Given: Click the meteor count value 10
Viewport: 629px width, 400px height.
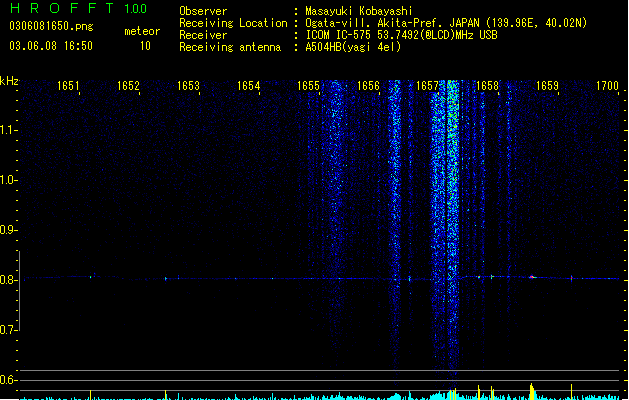Looking at the screenshot, I should (145, 46).
